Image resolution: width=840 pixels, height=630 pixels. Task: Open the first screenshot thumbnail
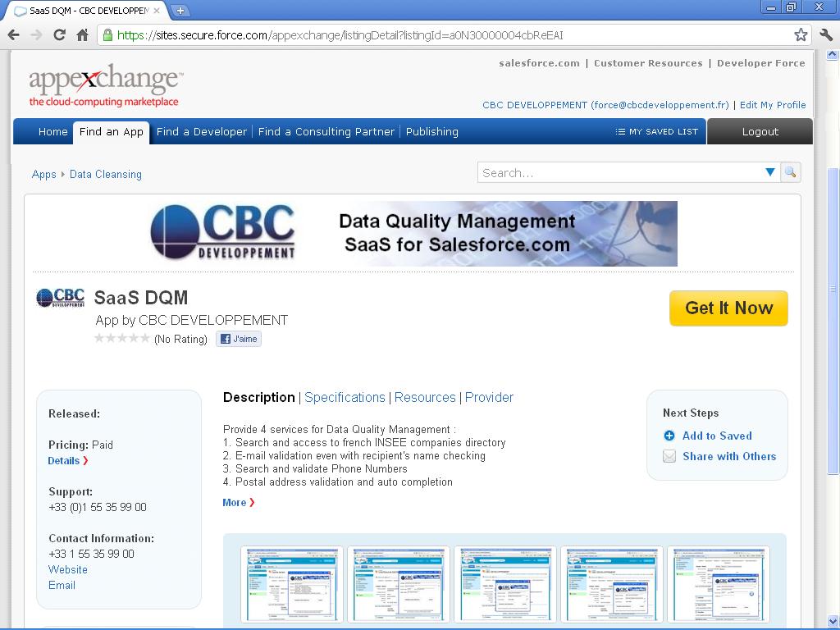[x=292, y=584]
